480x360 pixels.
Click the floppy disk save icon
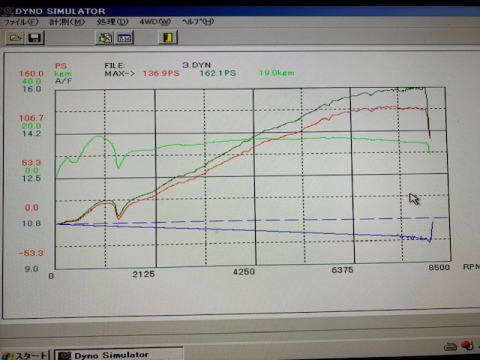[x=35, y=38]
